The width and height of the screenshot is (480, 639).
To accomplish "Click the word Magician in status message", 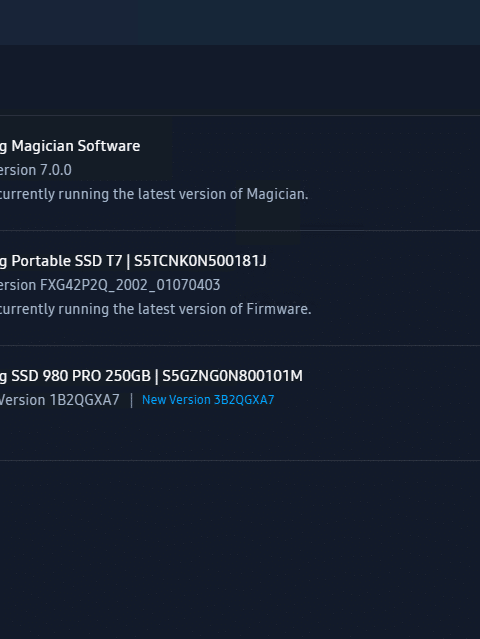I will tap(277, 194).
